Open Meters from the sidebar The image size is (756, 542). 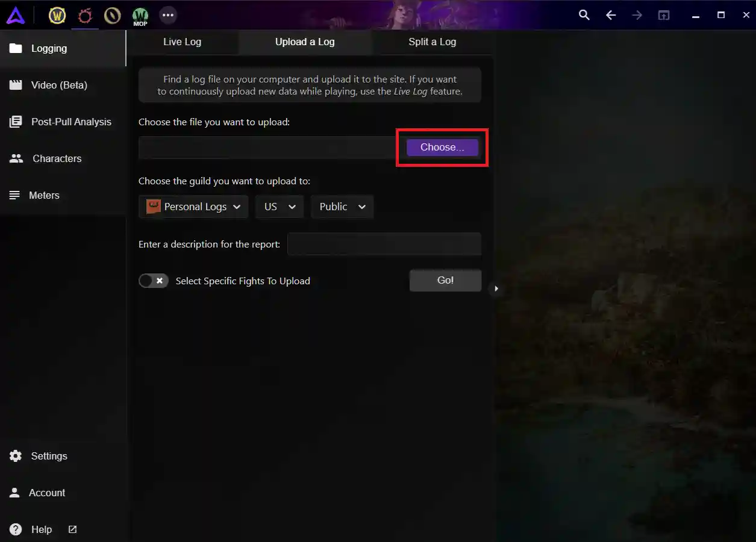pos(45,195)
